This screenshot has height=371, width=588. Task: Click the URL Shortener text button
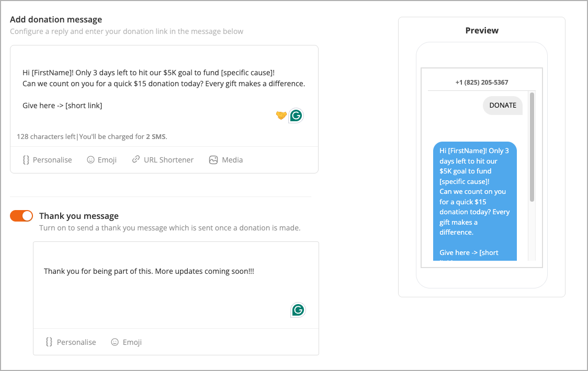tap(169, 160)
